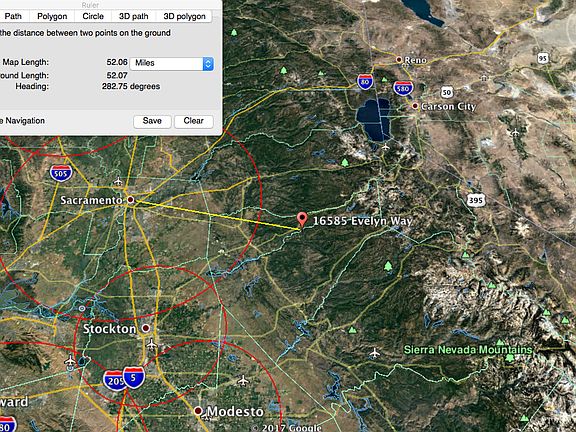The width and height of the screenshot is (576, 432).
Task: Click the Sacramento city dot marker
Action: tap(130, 200)
